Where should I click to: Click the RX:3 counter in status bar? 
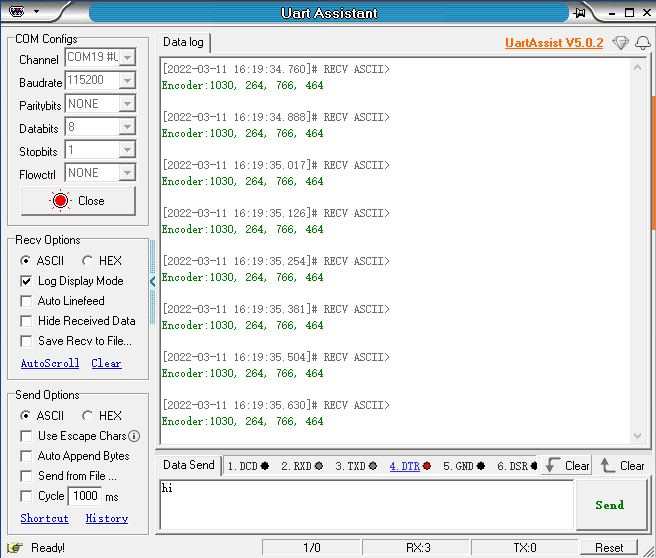[x=417, y=548]
